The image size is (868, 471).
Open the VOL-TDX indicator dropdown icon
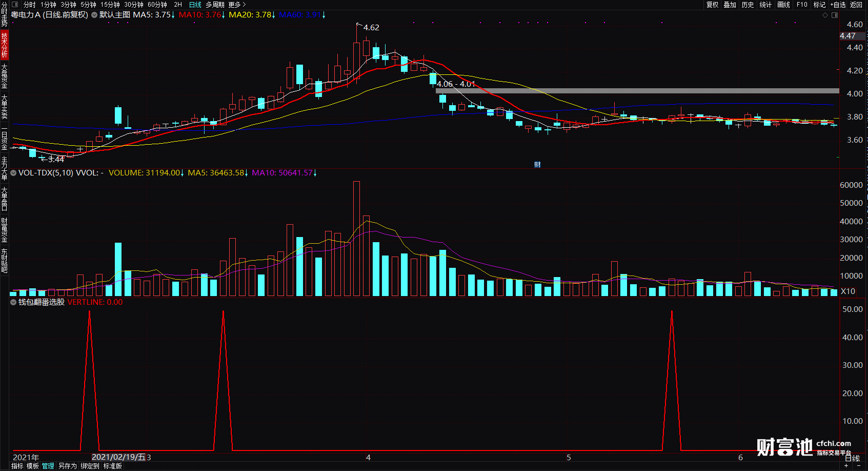(x=13, y=173)
